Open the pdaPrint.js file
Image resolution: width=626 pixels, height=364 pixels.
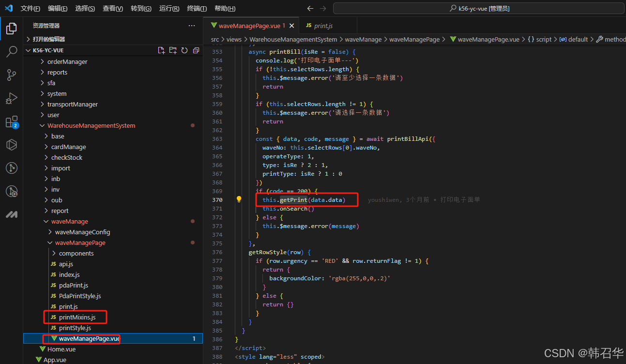[113, 285]
